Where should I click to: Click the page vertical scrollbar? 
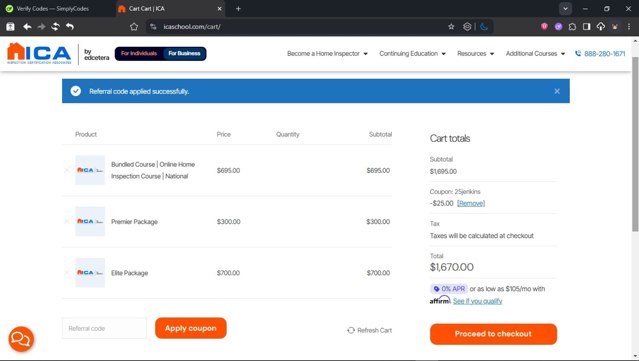coord(635,144)
